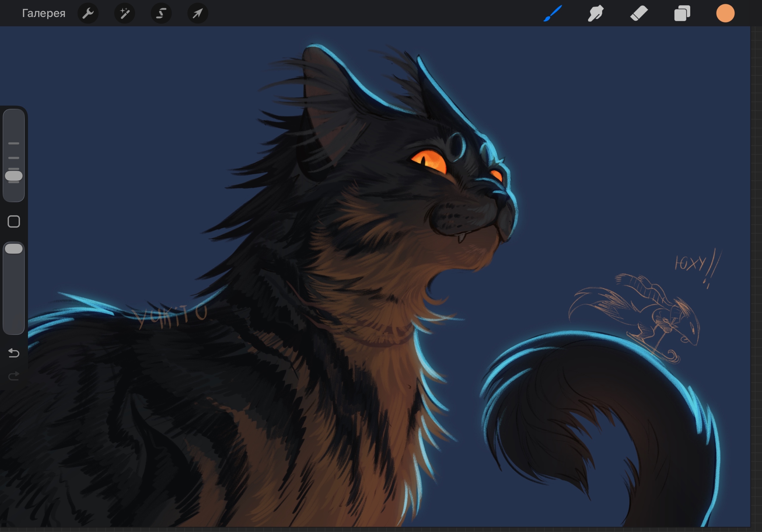Open the Layers panel

pyautogui.click(x=682, y=13)
